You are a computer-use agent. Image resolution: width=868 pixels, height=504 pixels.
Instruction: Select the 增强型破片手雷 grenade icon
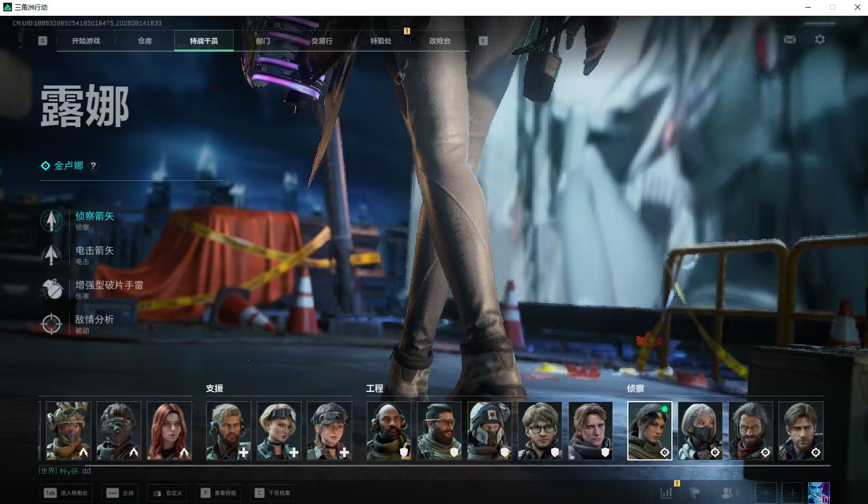coord(52,289)
